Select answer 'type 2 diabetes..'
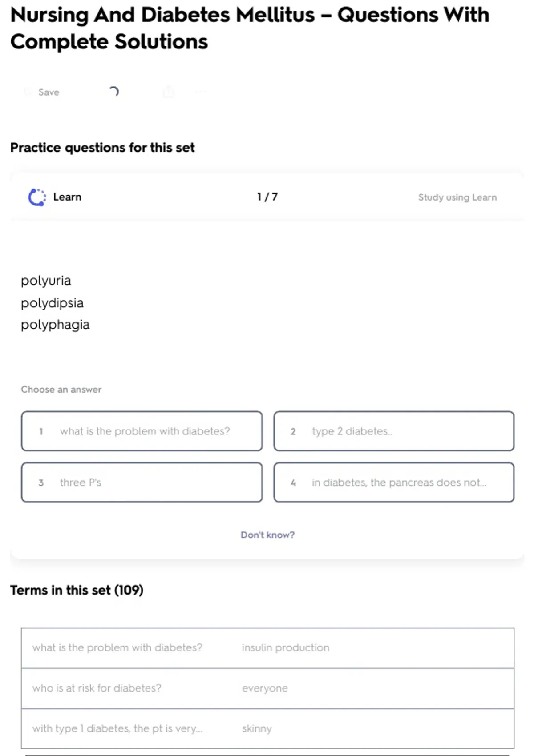 point(394,431)
